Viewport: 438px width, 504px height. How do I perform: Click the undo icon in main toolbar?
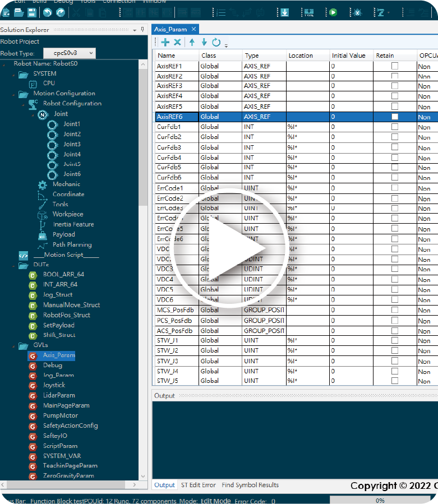coord(48,12)
